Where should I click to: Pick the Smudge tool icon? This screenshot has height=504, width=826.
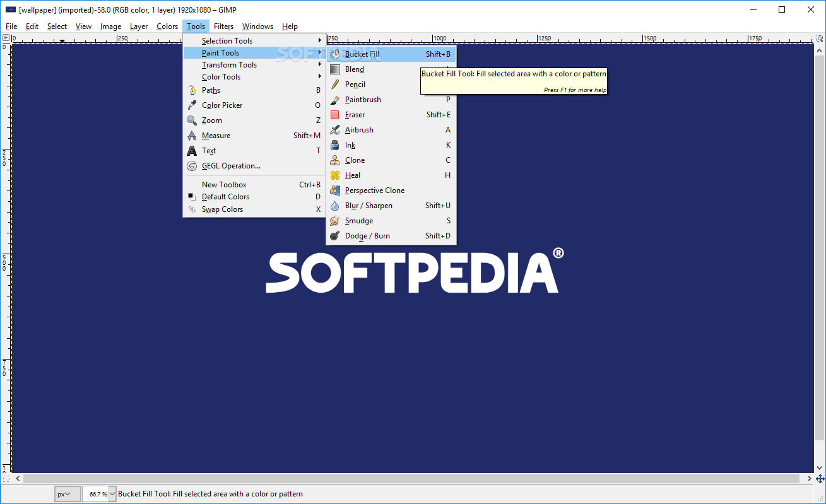[335, 221]
